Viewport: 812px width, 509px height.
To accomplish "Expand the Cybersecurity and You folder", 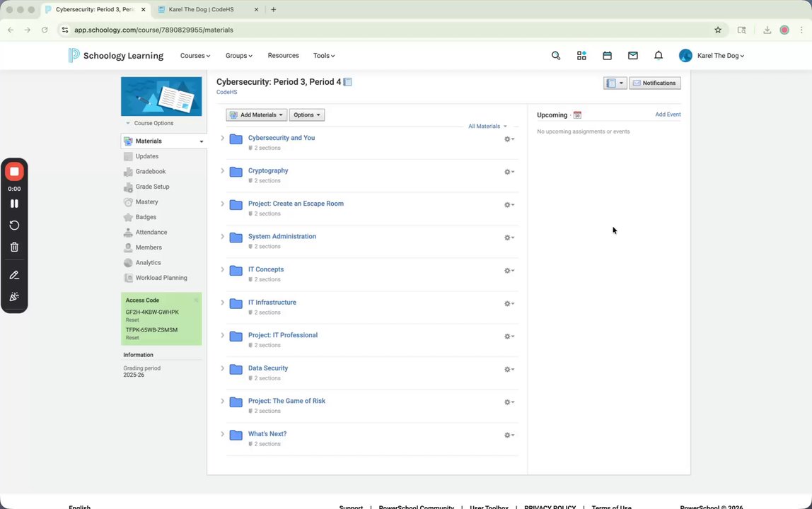I will [x=222, y=138].
